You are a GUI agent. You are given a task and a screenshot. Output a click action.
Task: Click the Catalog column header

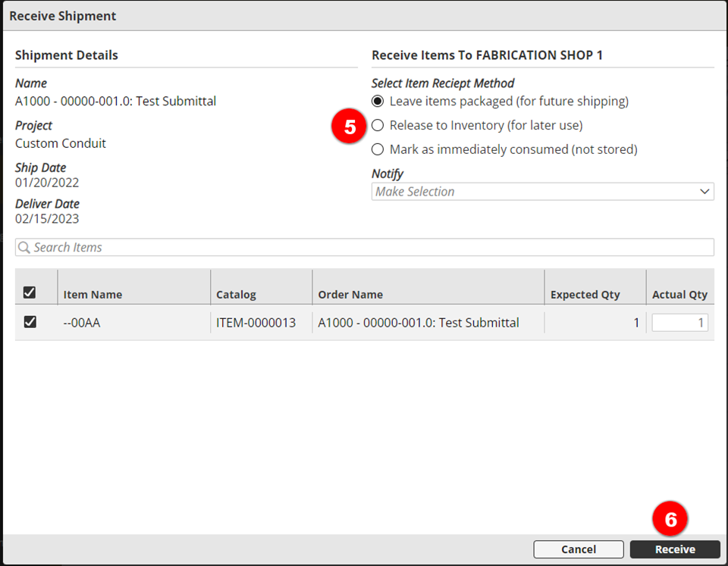[236, 295]
